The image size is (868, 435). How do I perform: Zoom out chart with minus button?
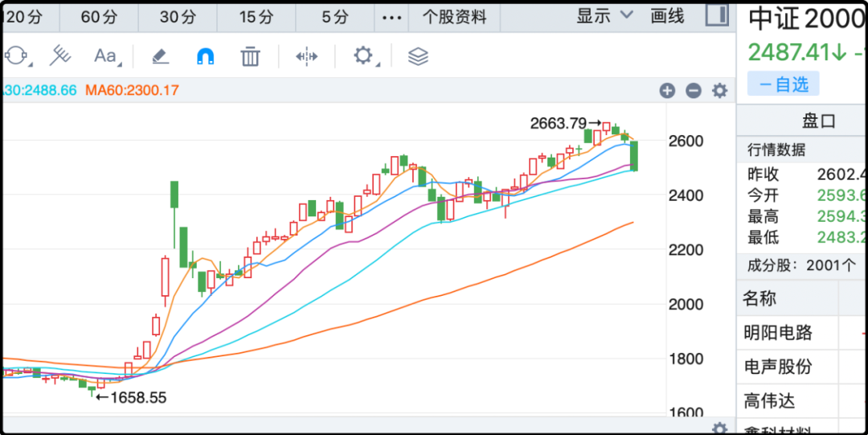[694, 91]
